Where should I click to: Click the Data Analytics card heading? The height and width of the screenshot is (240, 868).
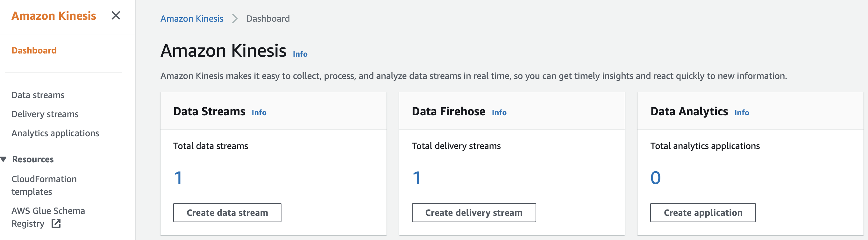pos(689,111)
